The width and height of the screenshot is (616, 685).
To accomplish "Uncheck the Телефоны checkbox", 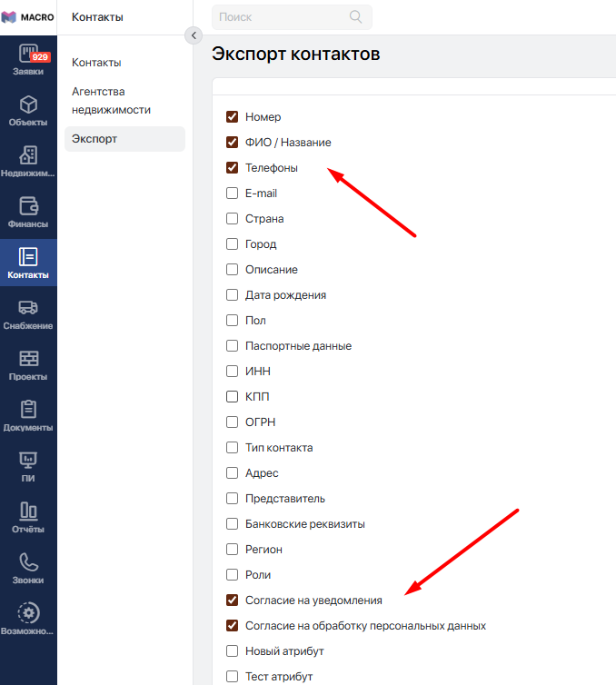I will pyautogui.click(x=232, y=168).
